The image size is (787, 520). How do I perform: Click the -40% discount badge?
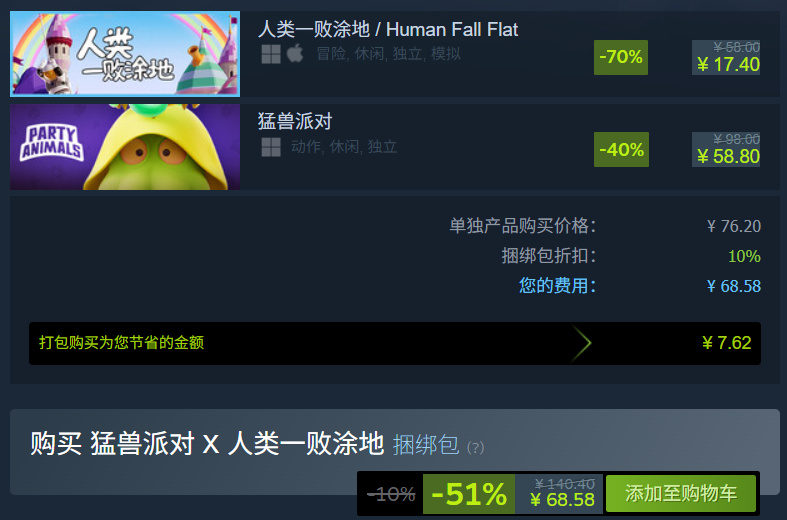click(621, 150)
